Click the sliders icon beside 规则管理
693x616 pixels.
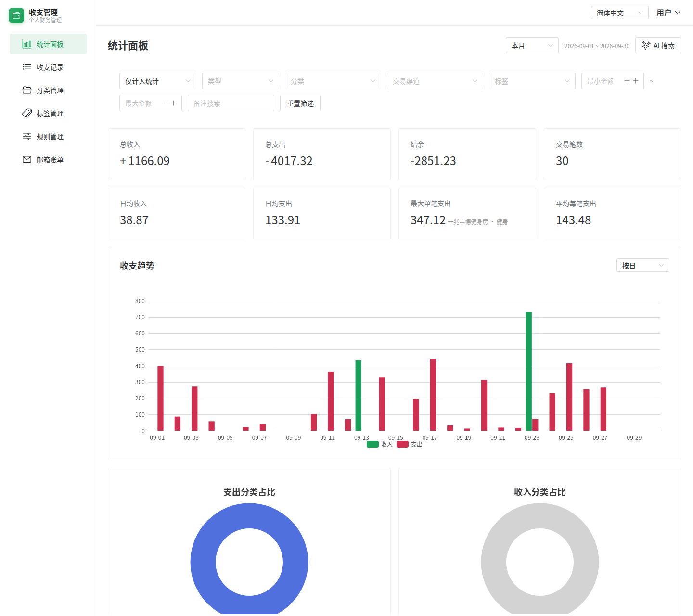pyautogui.click(x=27, y=137)
